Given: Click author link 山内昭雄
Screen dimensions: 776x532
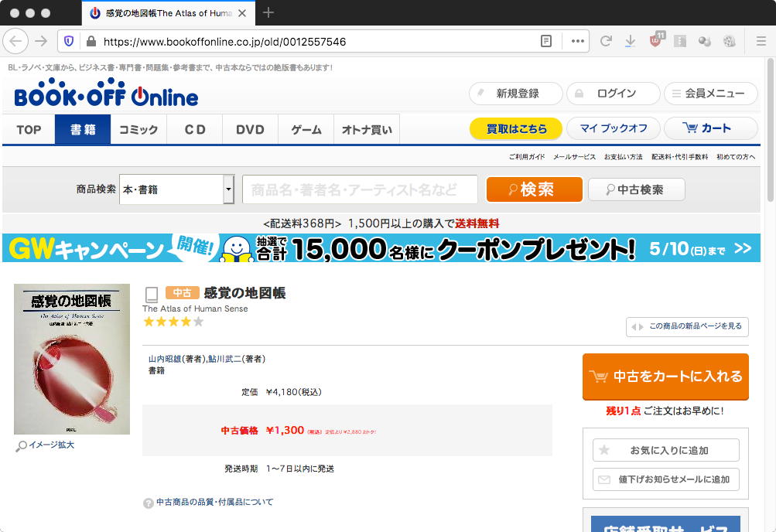Looking at the screenshot, I should coord(165,359).
